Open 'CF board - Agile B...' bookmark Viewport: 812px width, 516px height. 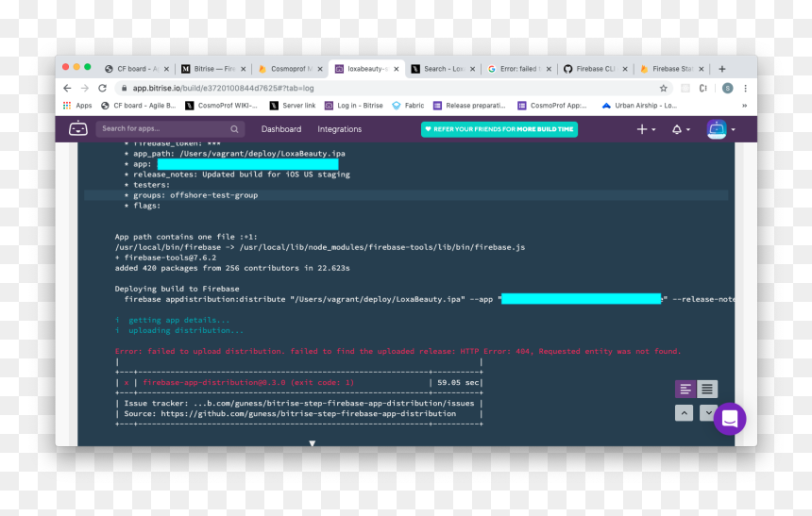[x=138, y=106]
